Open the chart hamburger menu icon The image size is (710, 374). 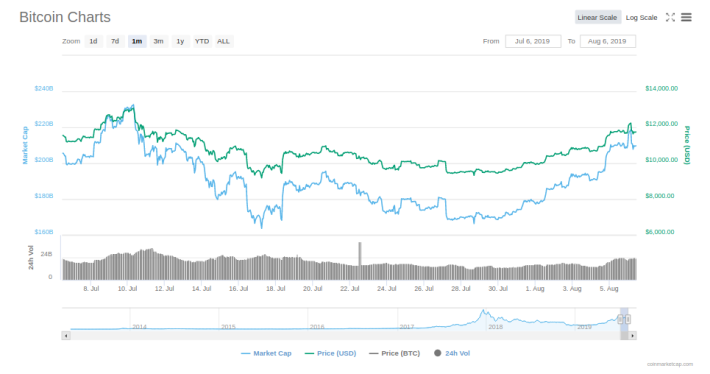(686, 17)
